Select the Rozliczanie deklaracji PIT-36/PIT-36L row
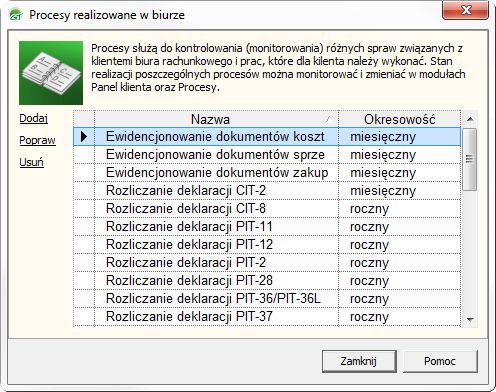The height and width of the screenshot is (392, 496). coord(267,299)
